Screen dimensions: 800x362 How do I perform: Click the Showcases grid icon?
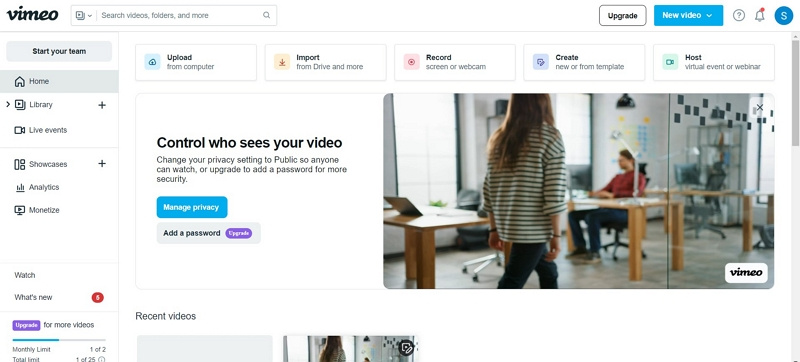[x=19, y=164]
